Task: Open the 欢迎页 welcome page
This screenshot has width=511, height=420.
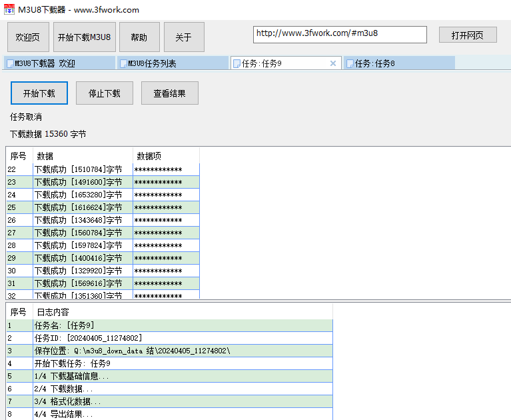Action: coord(28,37)
